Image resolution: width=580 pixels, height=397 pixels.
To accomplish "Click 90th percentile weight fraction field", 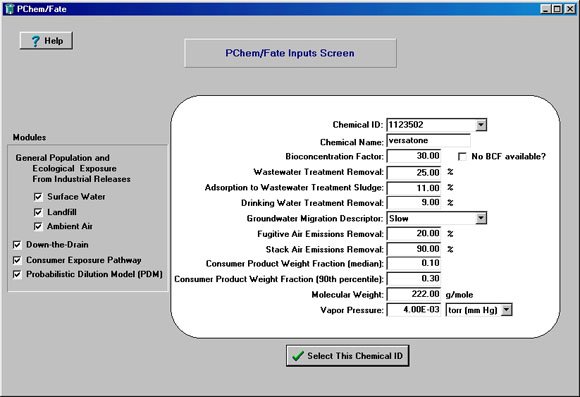I will pyautogui.click(x=414, y=279).
